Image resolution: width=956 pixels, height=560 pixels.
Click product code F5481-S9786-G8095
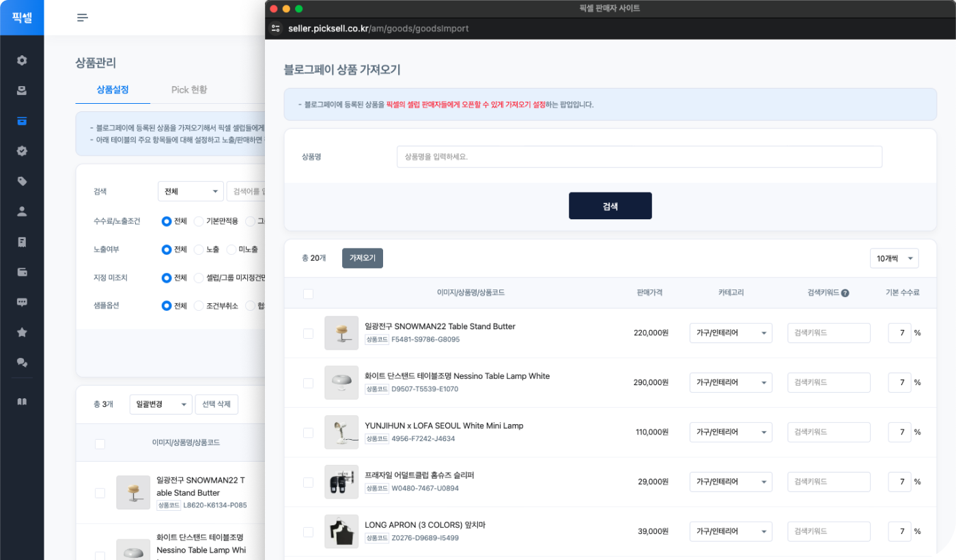click(x=425, y=339)
